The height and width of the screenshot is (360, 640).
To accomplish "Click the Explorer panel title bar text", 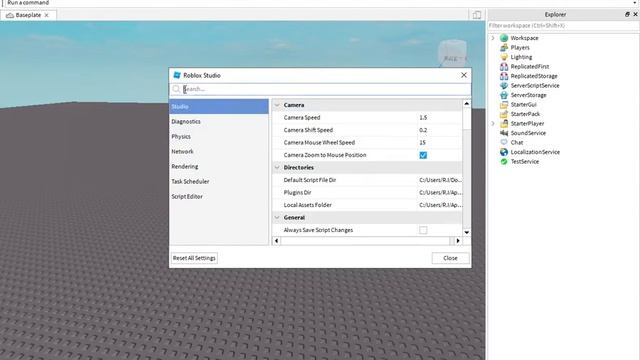I will point(556,14).
